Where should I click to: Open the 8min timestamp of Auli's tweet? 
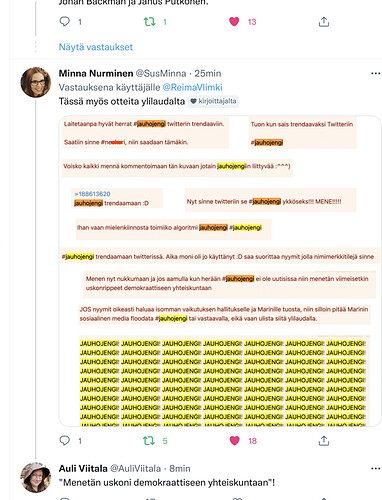pyautogui.click(x=180, y=468)
